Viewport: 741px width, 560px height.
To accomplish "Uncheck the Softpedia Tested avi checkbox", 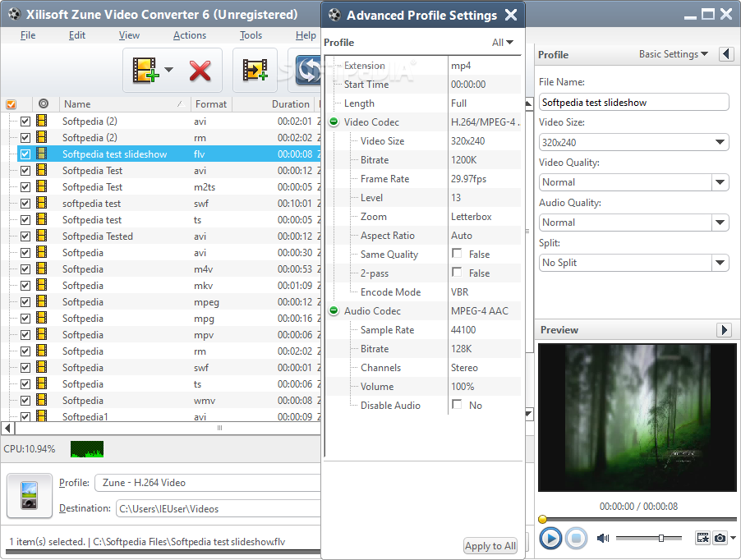I will point(25,236).
